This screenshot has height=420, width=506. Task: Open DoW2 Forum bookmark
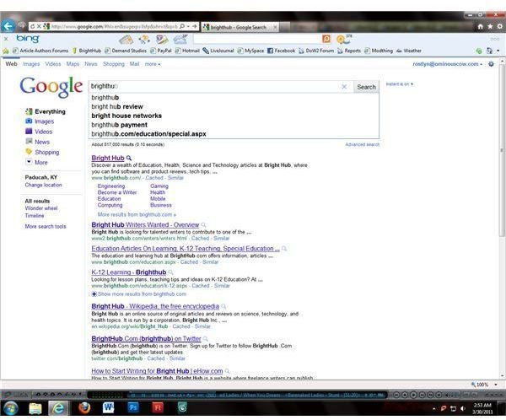click(316, 51)
